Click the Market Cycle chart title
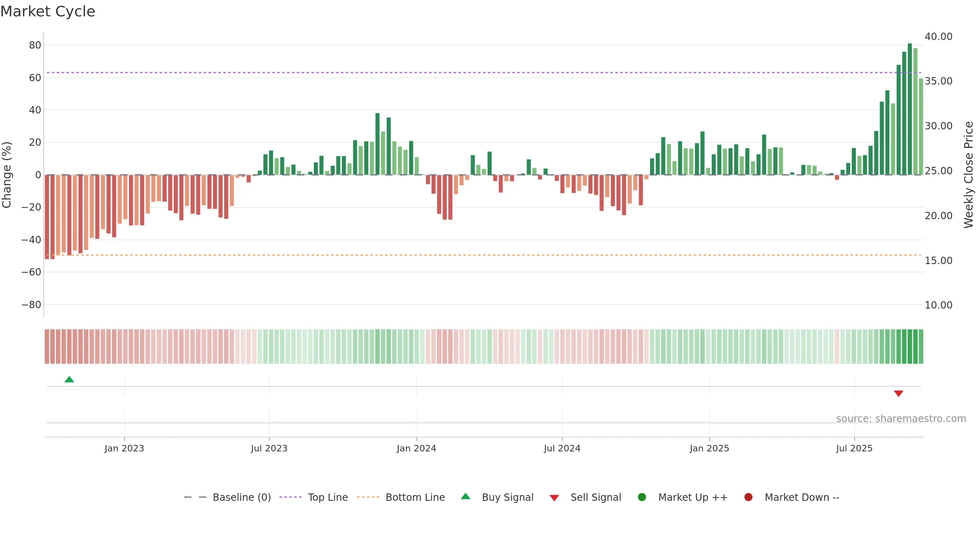Screen dimensions: 980x551 (48, 11)
